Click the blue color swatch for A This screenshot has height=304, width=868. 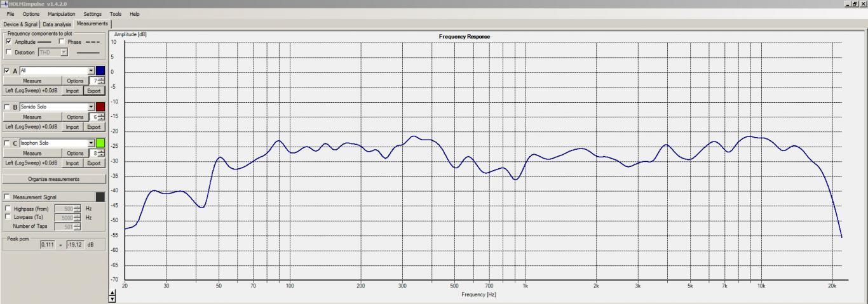coord(100,70)
